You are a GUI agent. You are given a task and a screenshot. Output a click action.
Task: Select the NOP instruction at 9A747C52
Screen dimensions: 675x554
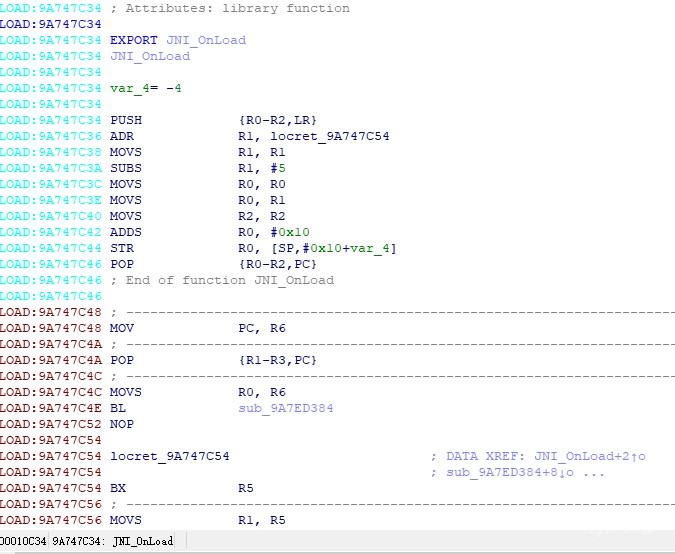[x=122, y=424]
